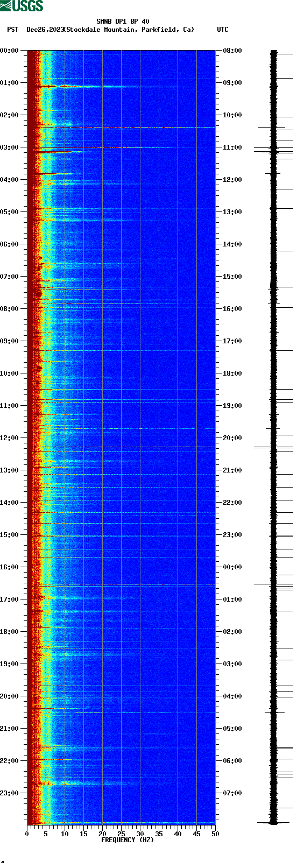This screenshot has width=297, height=868.
Task: Click the 17:00 PST time label
Action: [x=9, y=599]
